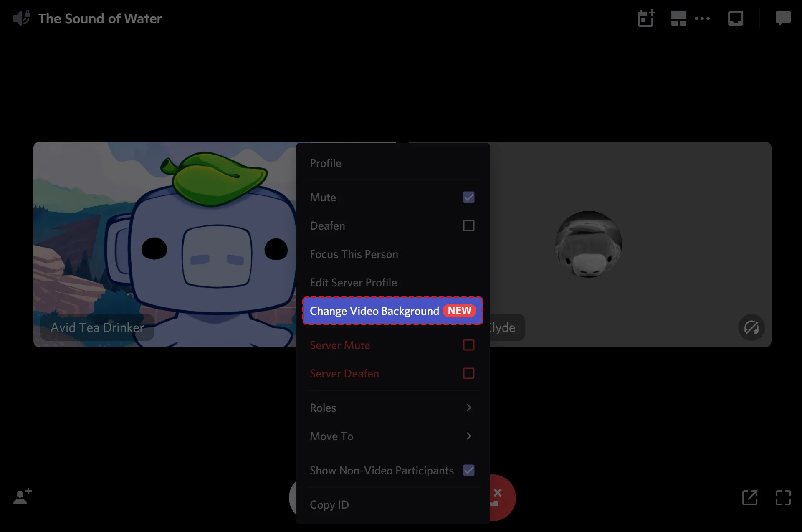This screenshot has width=802, height=532.
Task: Expand the Move To submenu
Action: pos(392,436)
